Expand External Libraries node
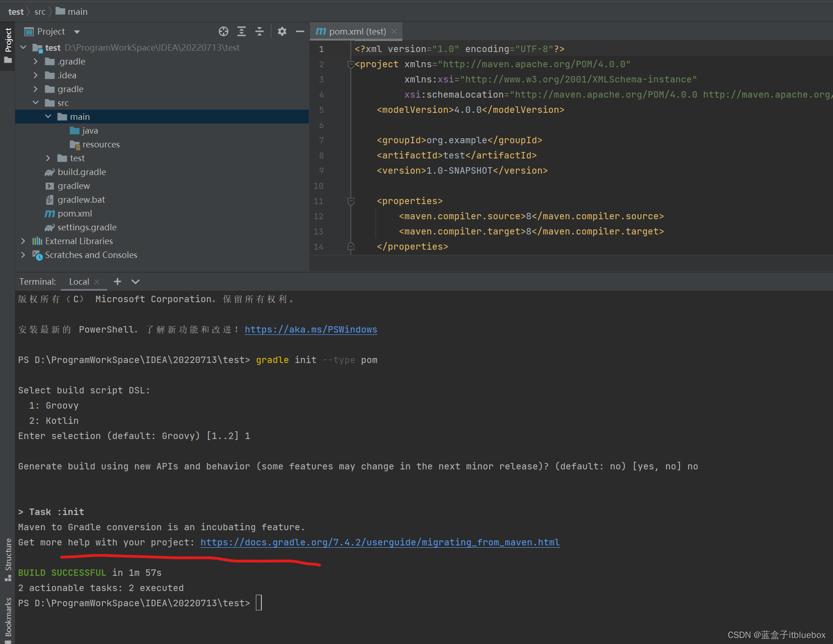 click(24, 241)
